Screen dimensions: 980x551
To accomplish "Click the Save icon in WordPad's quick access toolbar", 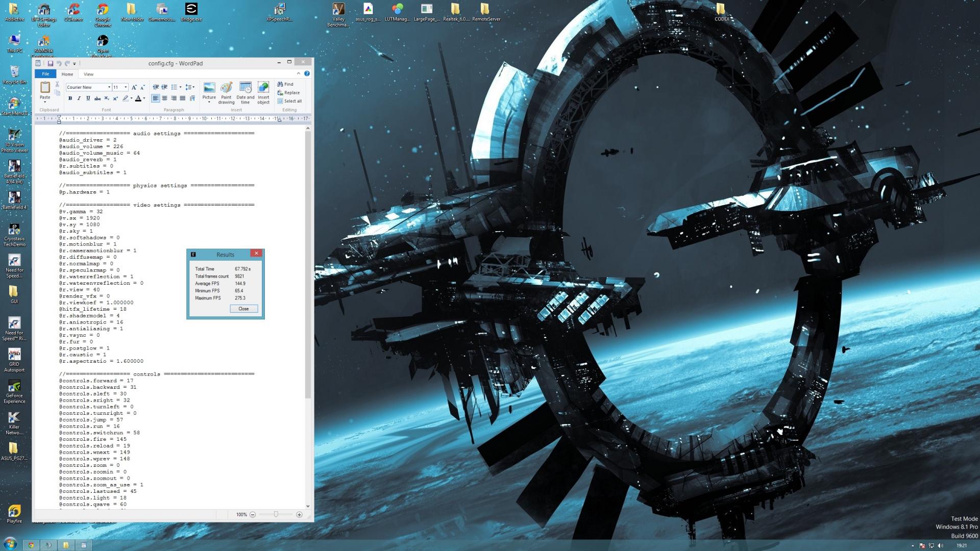I will coord(50,63).
